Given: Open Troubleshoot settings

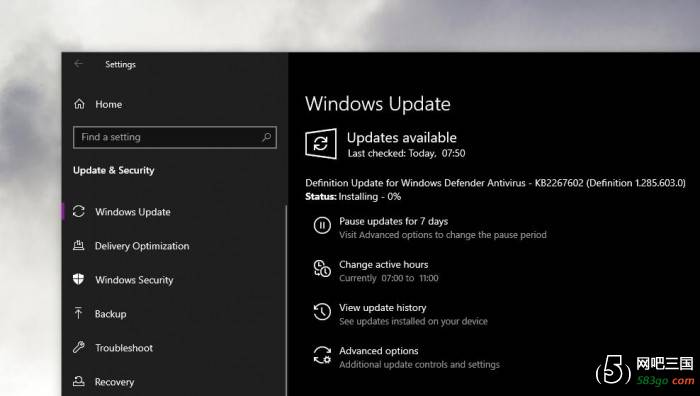Looking at the screenshot, I should [x=124, y=348].
